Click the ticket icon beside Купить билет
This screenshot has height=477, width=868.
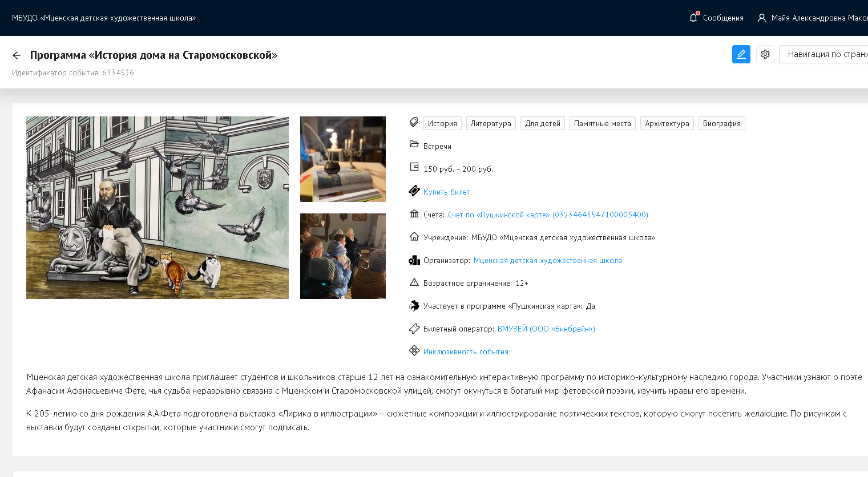pyautogui.click(x=414, y=191)
